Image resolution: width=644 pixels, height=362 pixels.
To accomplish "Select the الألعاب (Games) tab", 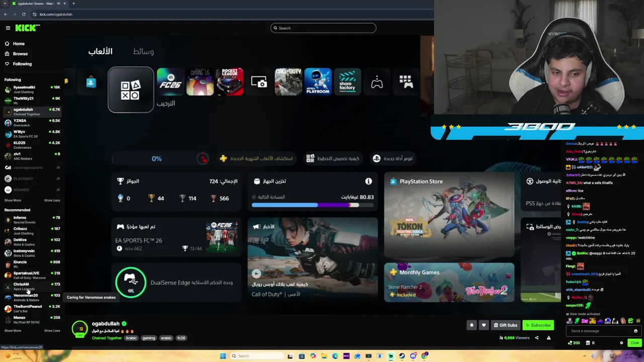I will tap(101, 51).
